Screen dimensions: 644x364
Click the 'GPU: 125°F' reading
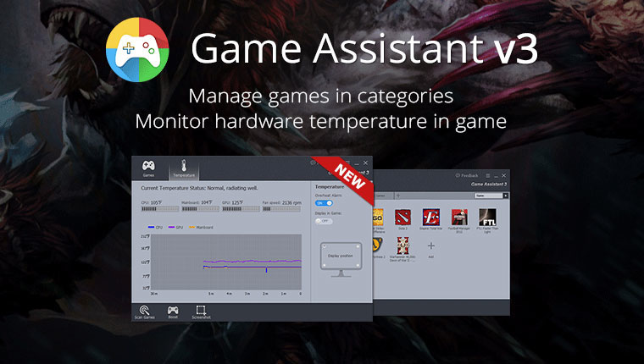coord(232,202)
